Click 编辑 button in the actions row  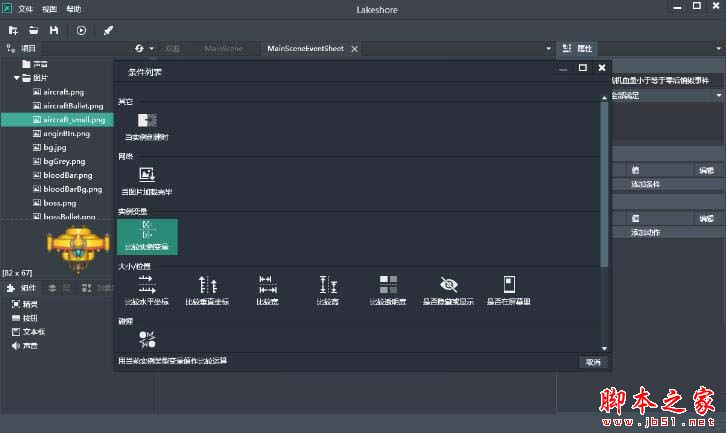707,219
